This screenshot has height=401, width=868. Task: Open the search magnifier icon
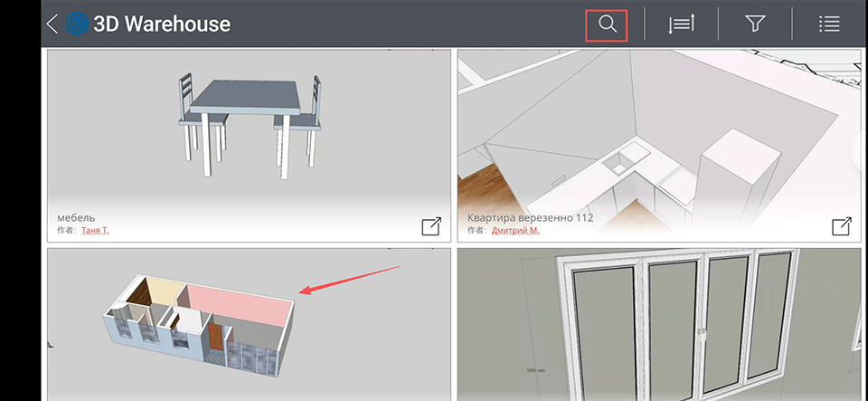click(x=606, y=24)
